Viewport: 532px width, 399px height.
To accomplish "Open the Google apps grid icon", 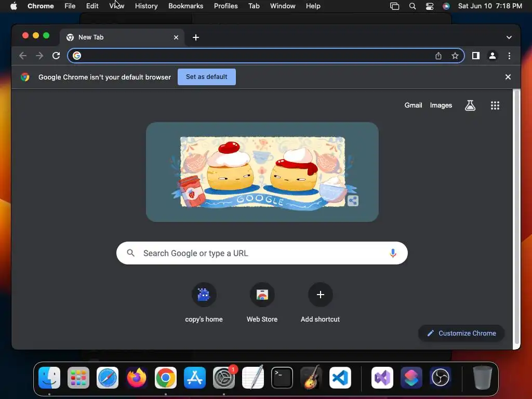I will (x=495, y=105).
